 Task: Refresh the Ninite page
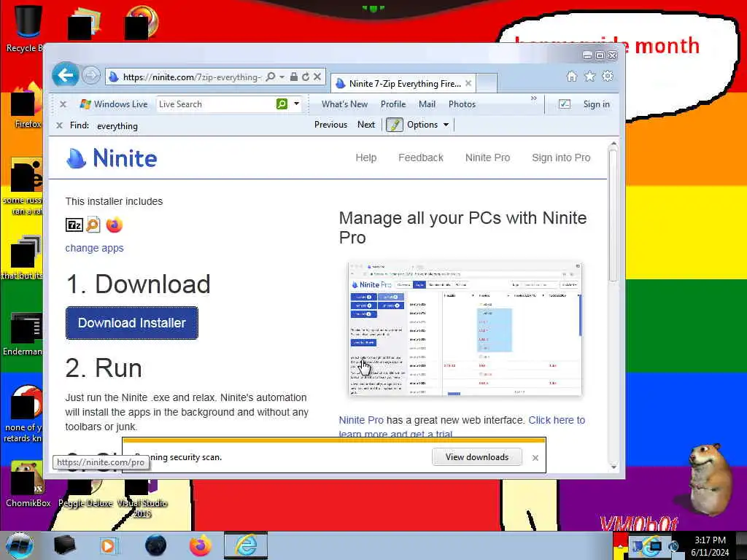point(306,77)
